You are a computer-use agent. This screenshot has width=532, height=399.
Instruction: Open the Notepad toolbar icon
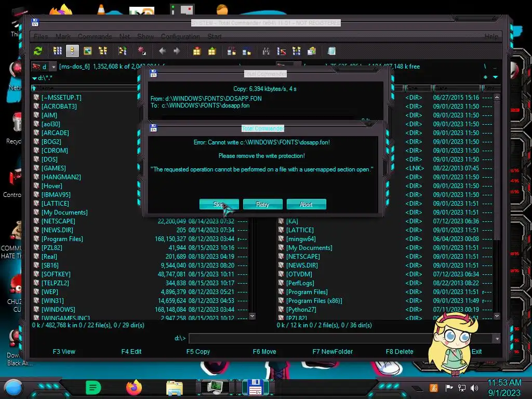pyautogui.click(x=331, y=51)
